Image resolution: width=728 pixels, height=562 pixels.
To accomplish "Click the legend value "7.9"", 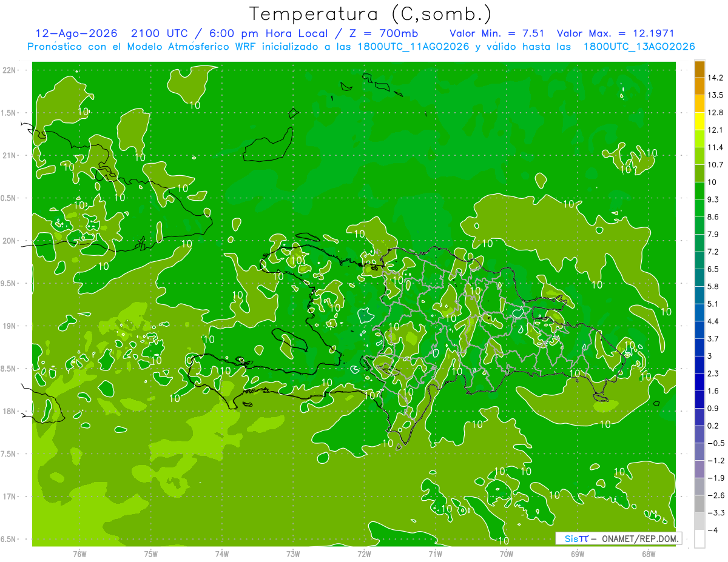I will (713, 234).
